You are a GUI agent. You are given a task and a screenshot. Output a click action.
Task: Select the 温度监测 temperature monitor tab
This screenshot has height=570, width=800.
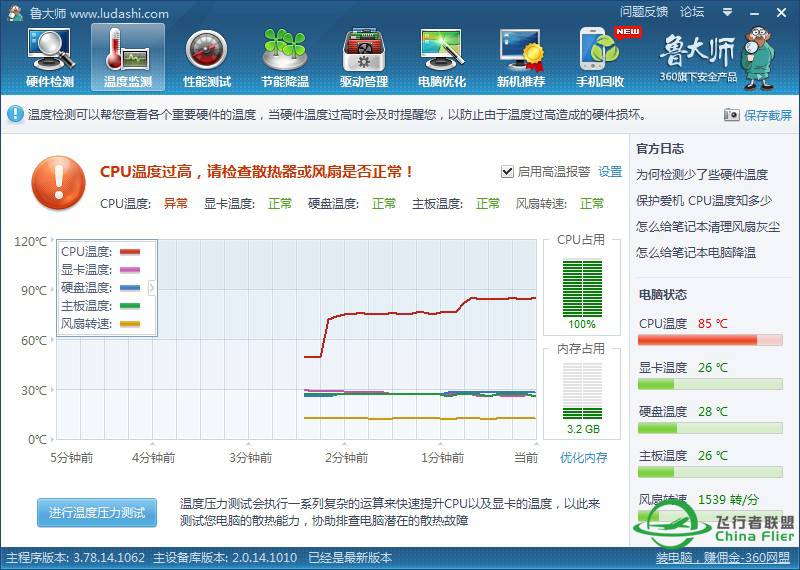coord(128,58)
